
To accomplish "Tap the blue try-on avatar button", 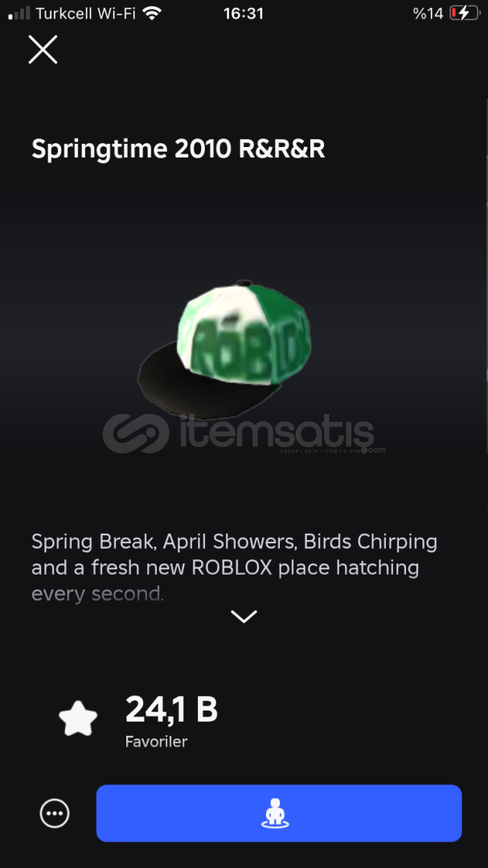I will pyautogui.click(x=279, y=813).
